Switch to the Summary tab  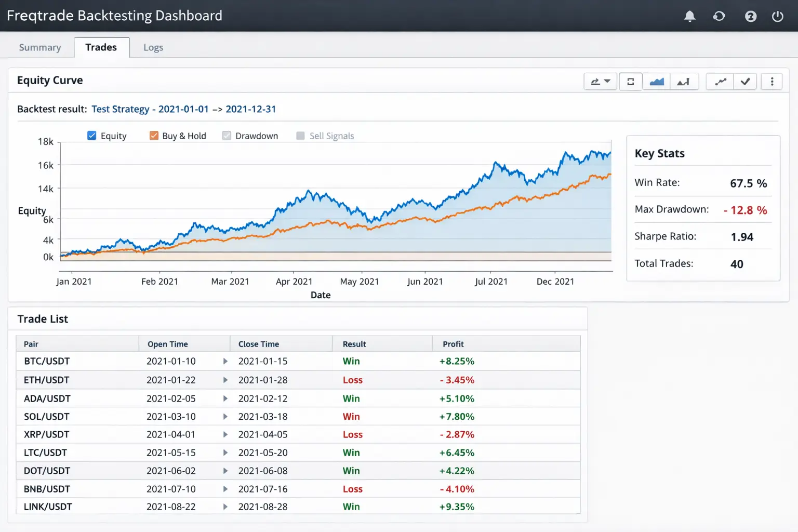pos(39,47)
